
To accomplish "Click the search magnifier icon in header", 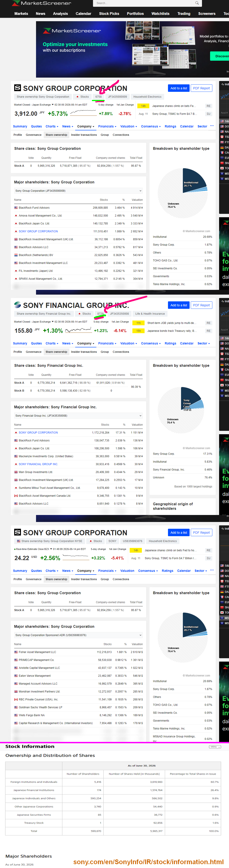I will coord(197,3).
